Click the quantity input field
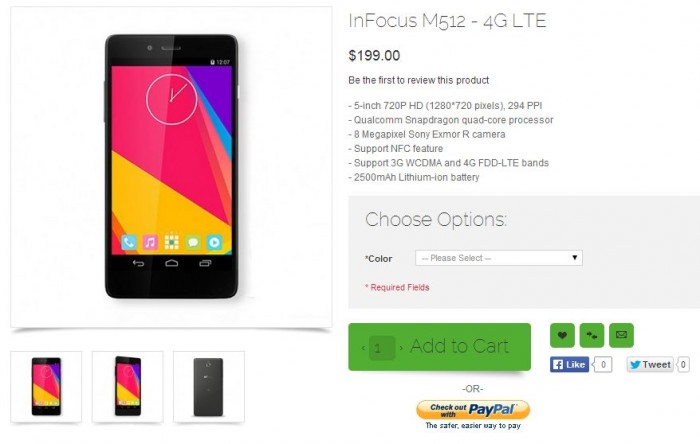 point(382,348)
